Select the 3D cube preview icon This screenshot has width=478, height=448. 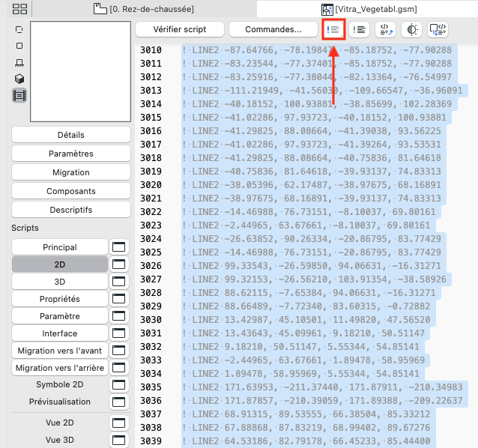(x=19, y=79)
